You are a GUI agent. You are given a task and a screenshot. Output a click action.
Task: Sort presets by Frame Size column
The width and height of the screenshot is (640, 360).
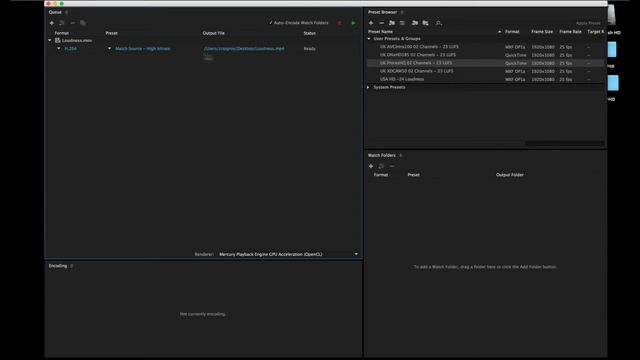[x=542, y=32]
